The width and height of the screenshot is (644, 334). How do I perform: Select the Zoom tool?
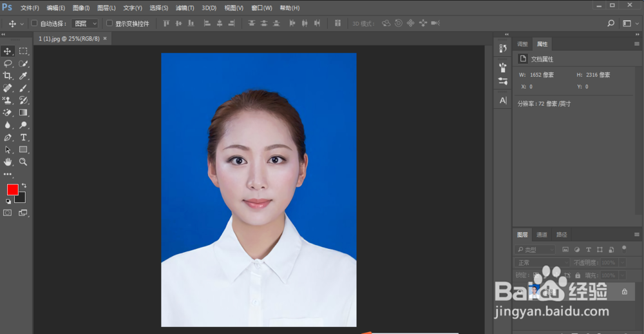click(23, 162)
